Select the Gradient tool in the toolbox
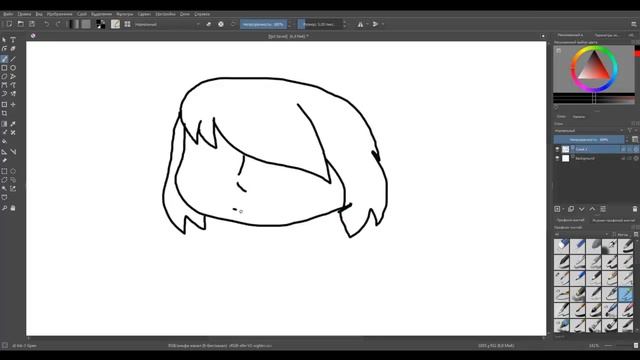The width and height of the screenshot is (640, 360). pyautogui.click(x=4, y=124)
